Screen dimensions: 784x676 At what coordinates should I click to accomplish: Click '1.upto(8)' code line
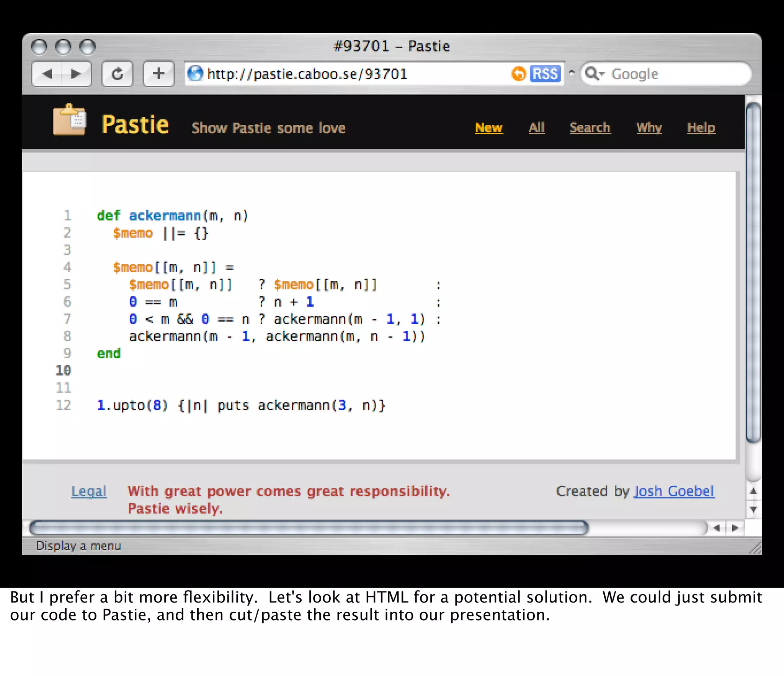point(241,405)
